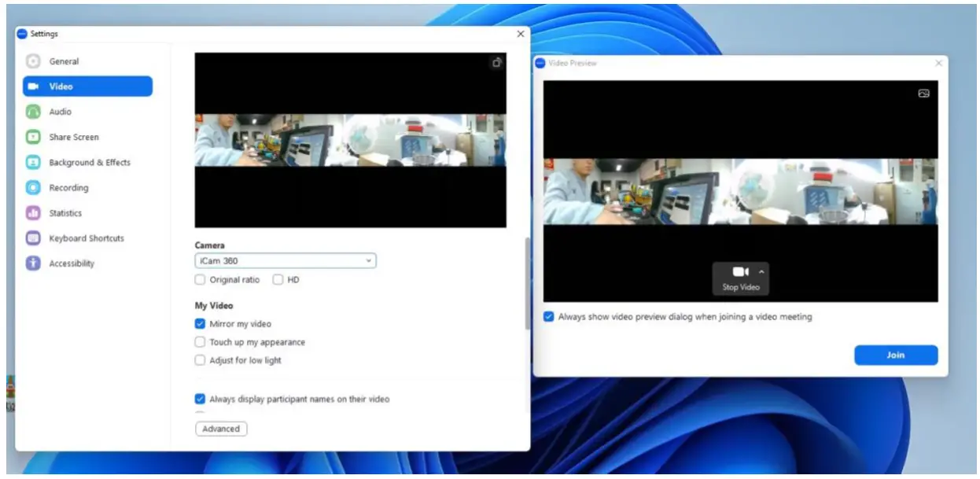Click the rotate camera icon above video preview
The height and width of the screenshot is (479, 980).
(x=496, y=62)
